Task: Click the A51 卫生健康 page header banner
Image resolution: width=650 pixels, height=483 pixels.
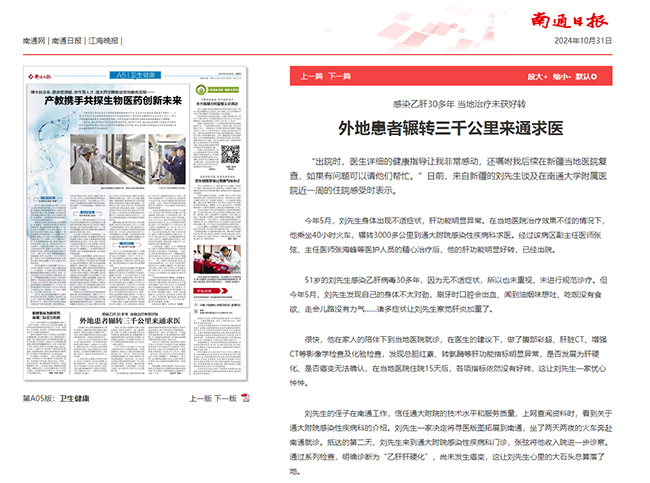Action: (133, 74)
